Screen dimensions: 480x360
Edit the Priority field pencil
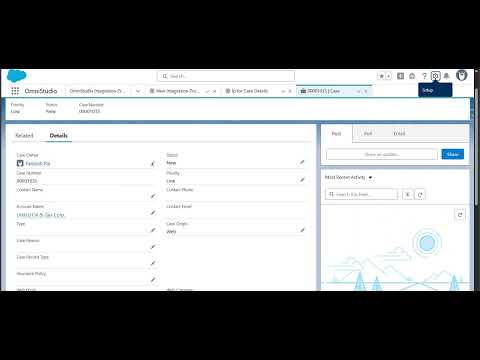pos(302,180)
